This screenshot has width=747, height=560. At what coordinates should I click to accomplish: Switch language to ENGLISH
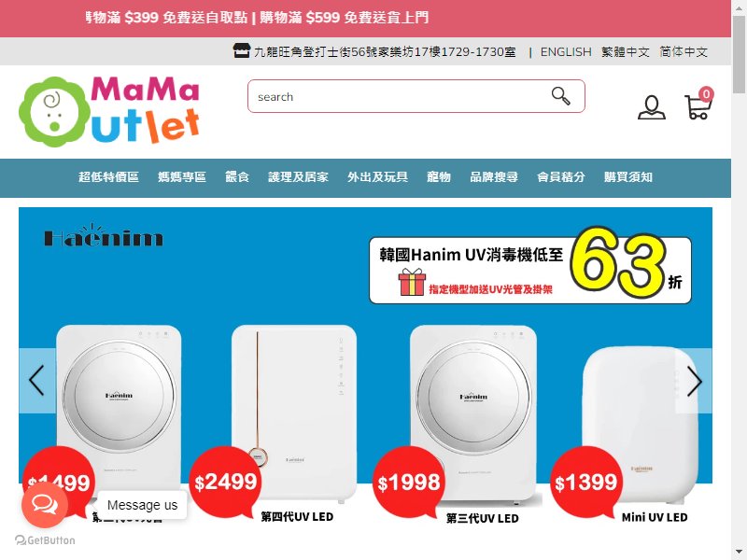point(566,51)
